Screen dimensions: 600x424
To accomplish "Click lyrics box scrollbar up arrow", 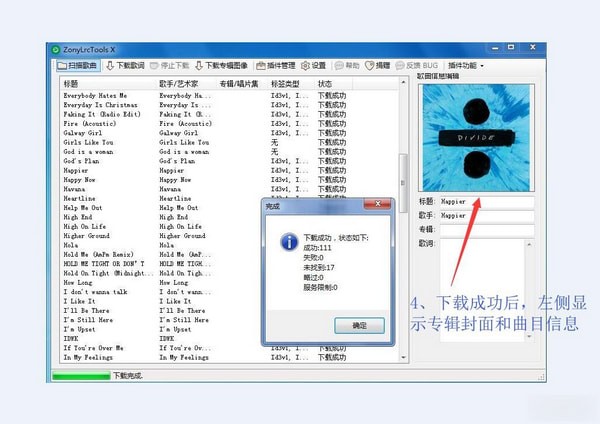I will (x=530, y=244).
